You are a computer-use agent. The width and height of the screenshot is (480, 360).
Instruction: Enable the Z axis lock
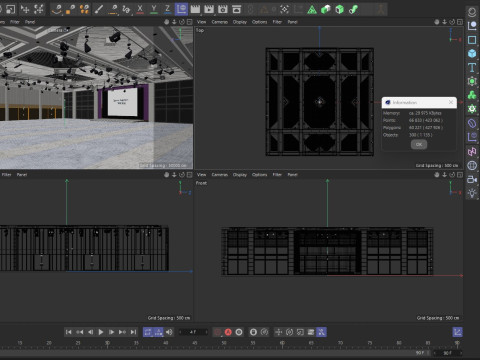point(167,9)
